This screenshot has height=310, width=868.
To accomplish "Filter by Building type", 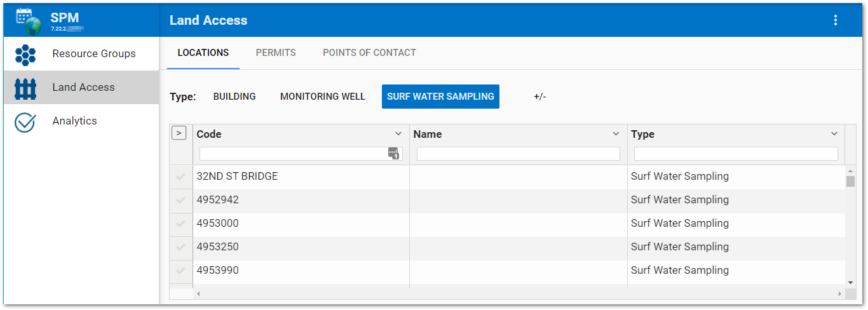I will click(234, 97).
